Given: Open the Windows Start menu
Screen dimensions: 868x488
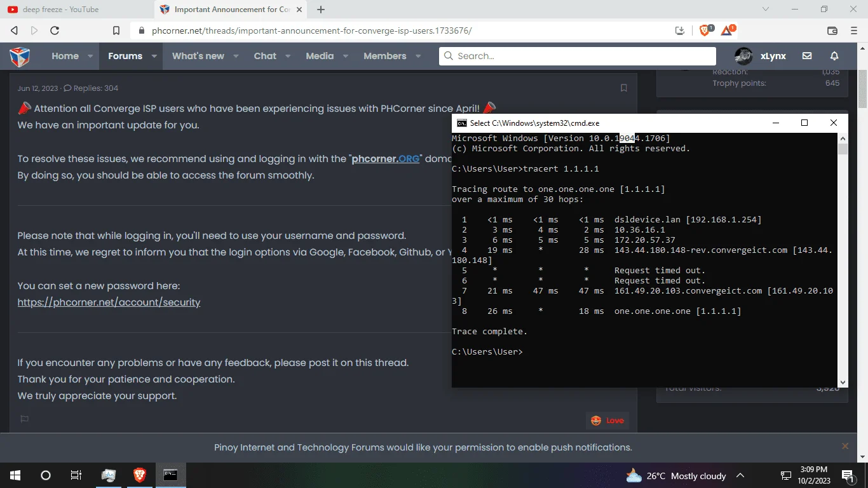Looking at the screenshot, I should (15, 475).
